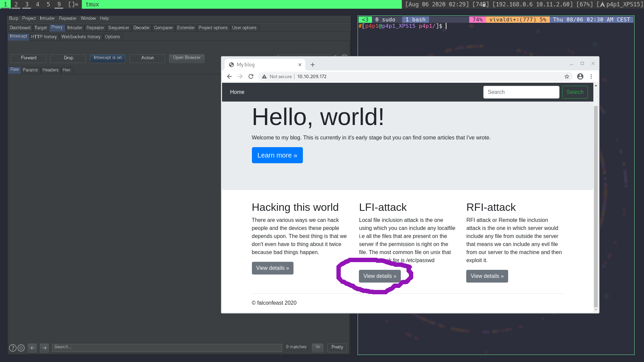Image resolution: width=644 pixels, height=362 pixels.
Task: Switch to HTTP history tab
Action: 44,37
